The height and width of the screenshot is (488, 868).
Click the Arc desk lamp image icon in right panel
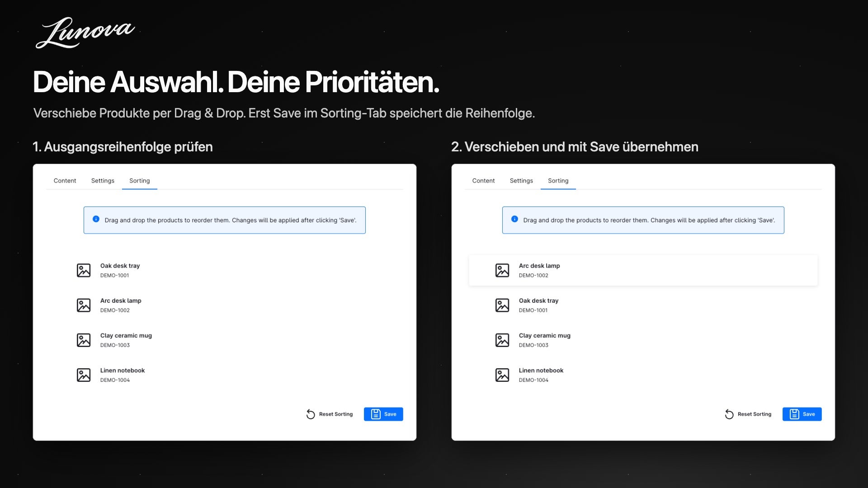coord(502,270)
